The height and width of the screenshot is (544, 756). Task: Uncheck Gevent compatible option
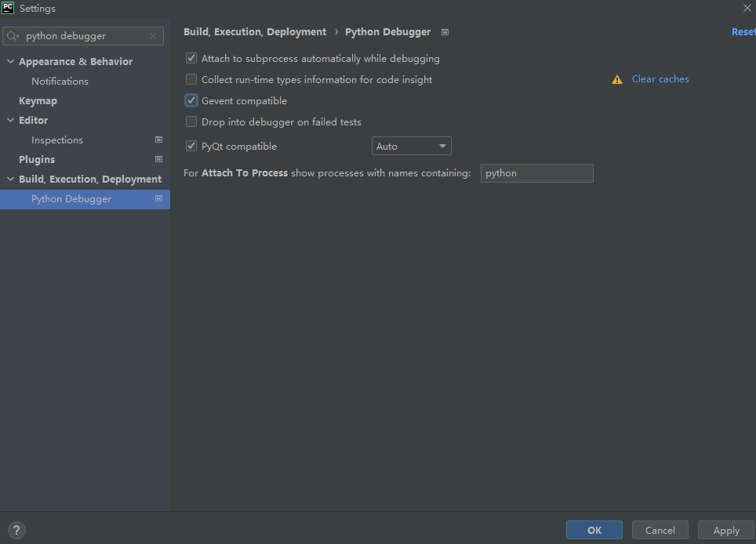click(191, 100)
